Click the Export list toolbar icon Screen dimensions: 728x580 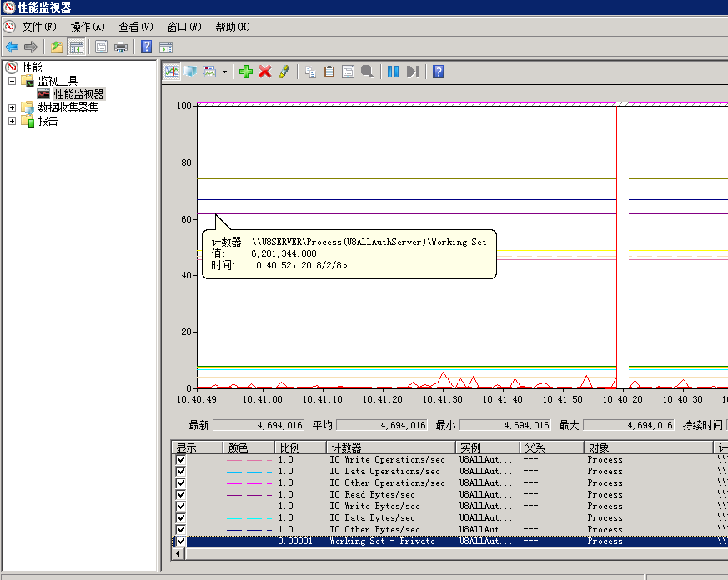tap(101, 47)
